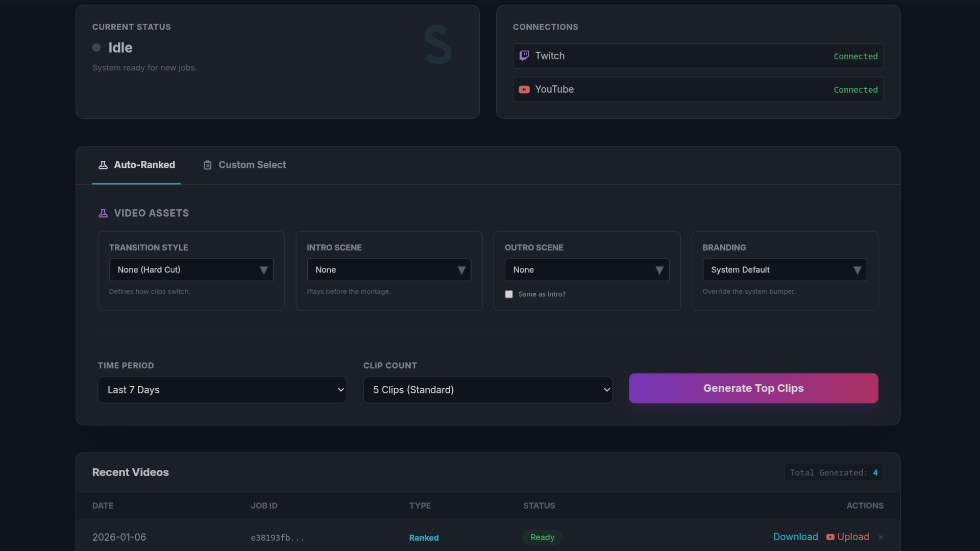Switch to the Custom Select tab
980x551 pixels.
[x=252, y=164]
